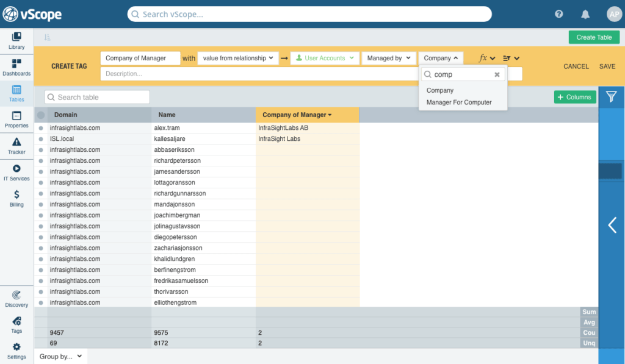The height and width of the screenshot is (364, 625).
Task: Select row marker for kallesaljare
Action: [x=41, y=139]
